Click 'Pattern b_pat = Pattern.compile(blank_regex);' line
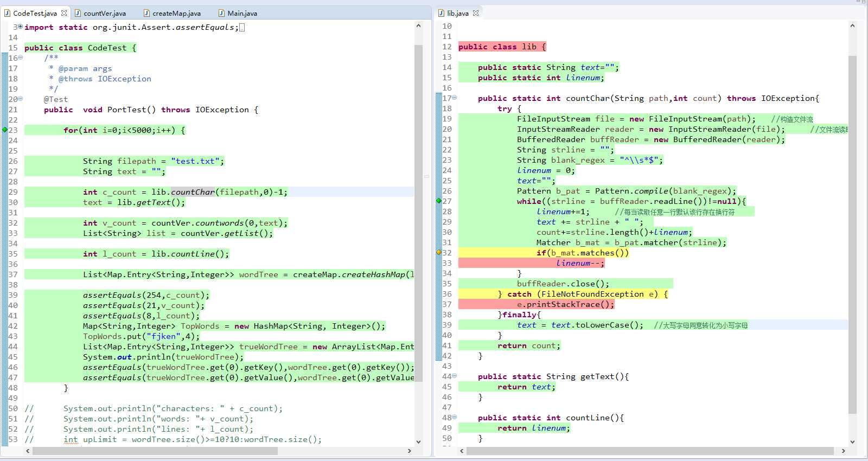 click(627, 191)
